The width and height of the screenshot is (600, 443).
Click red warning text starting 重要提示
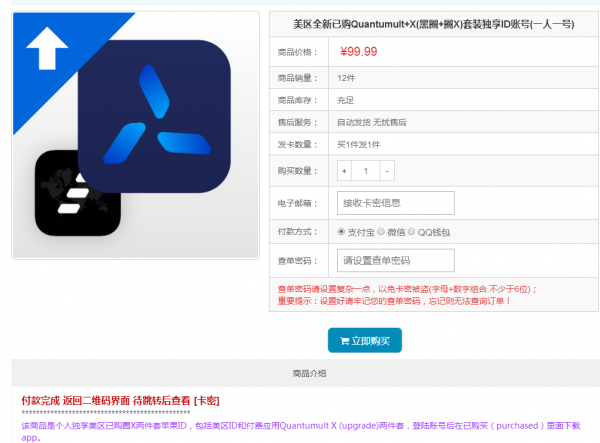coord(394,301)
